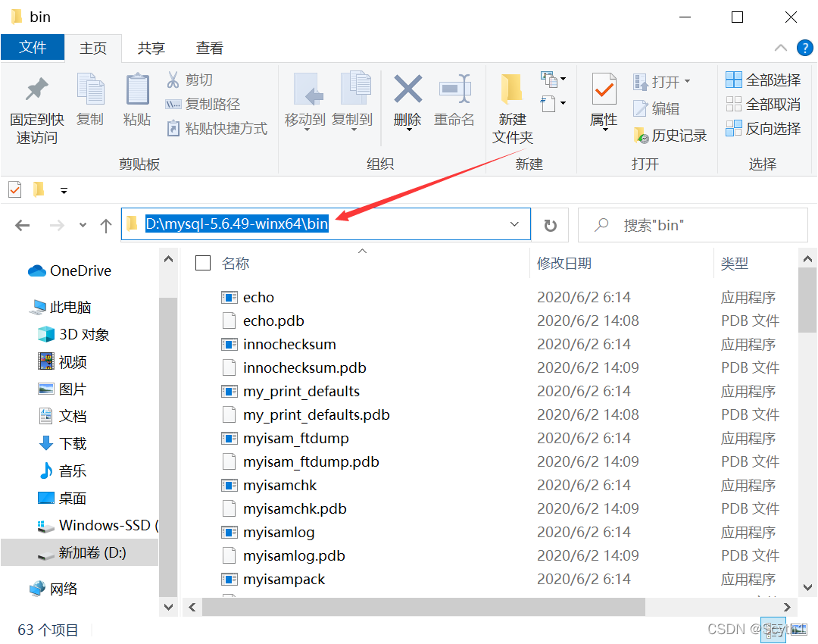Sort by 名称 column header
This screenshot has width=818, height=644.
[x=236, y=263]
